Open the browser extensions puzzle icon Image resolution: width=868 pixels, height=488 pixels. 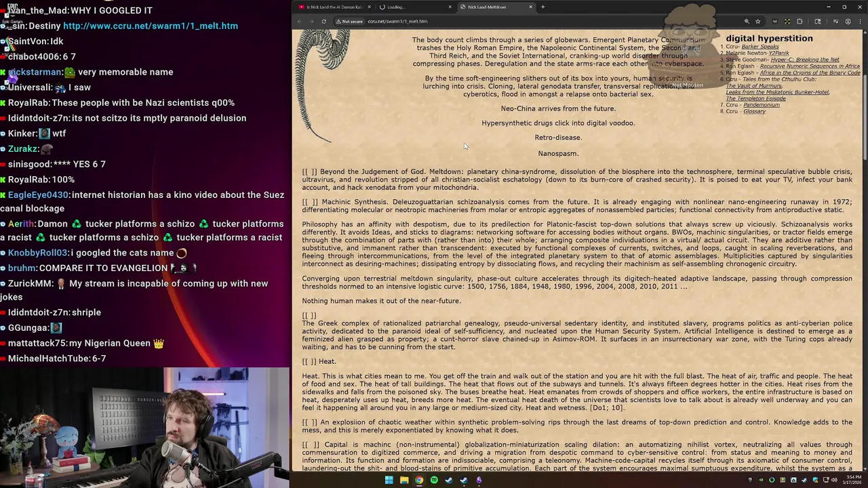(799, 21)
